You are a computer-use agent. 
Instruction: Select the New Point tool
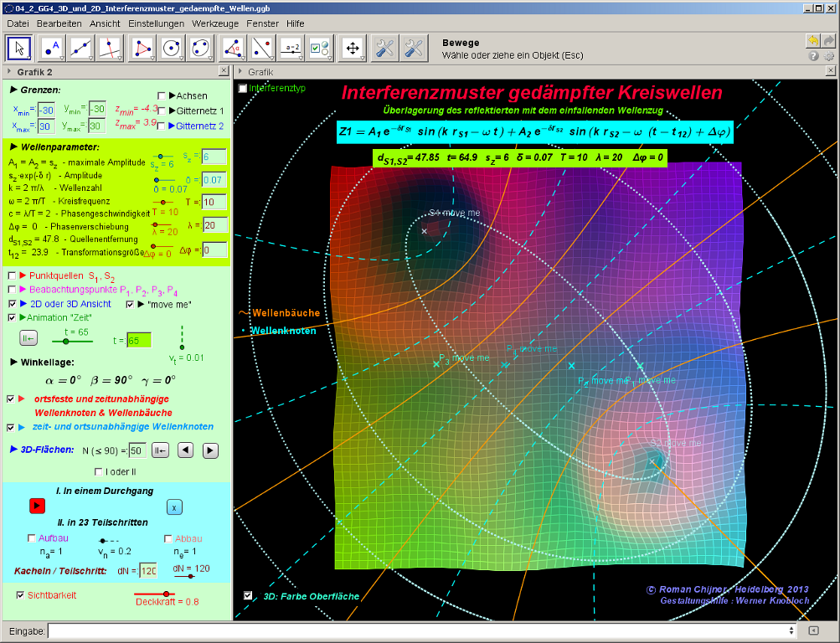pos(54,49)
